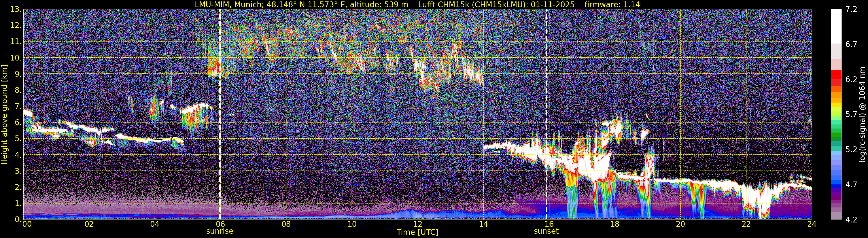Click the white dashed sunrise line
868x238 pixels.
pyautogui.click(x=220, y=114)
